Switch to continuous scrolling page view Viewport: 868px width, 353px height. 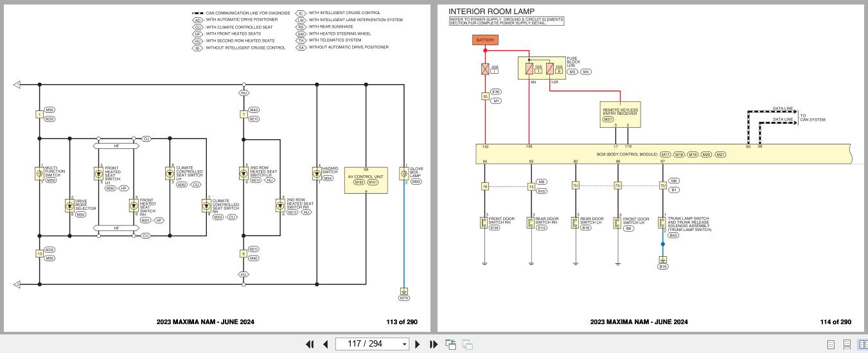(847, 345)
